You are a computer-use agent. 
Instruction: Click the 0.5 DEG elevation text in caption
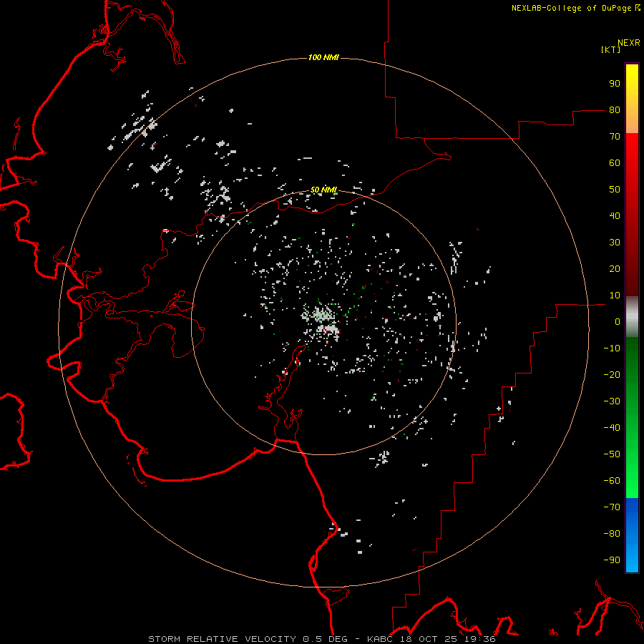coord(326,639)
